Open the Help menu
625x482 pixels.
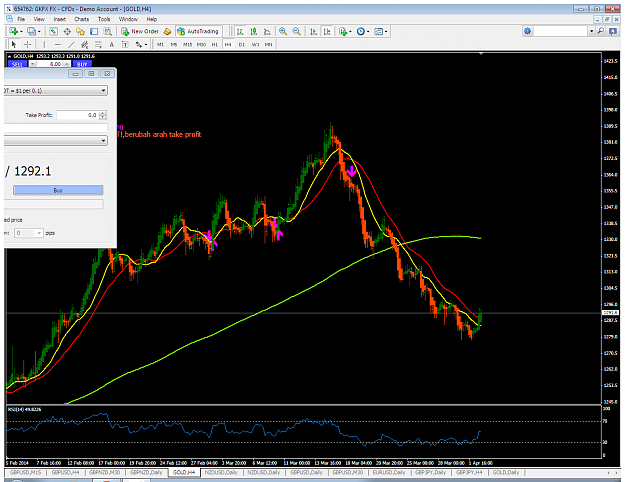(x=151, y=19)
